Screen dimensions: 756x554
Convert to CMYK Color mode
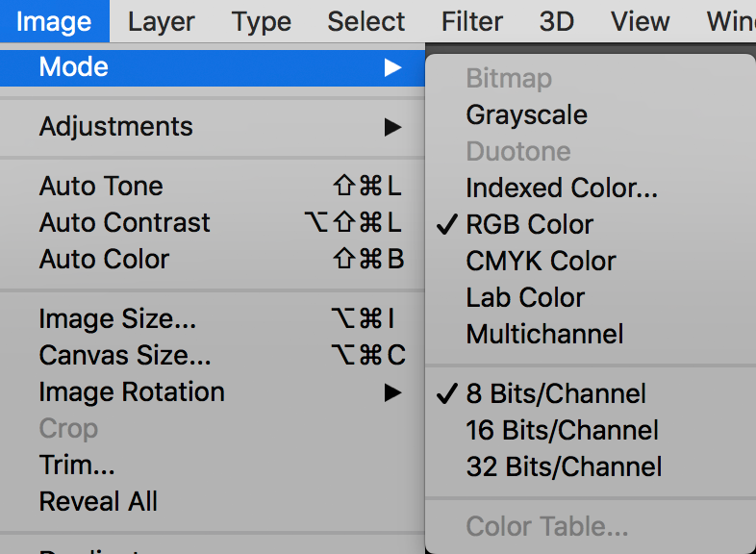pos(541,262)
